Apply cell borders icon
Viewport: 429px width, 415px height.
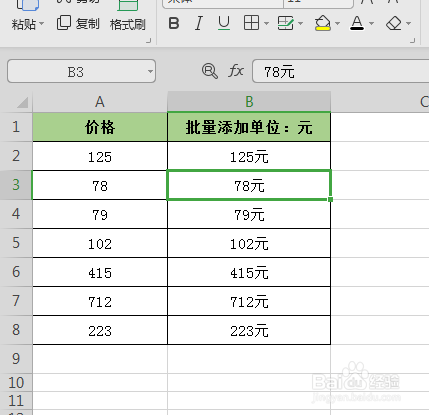coord(251,23)
